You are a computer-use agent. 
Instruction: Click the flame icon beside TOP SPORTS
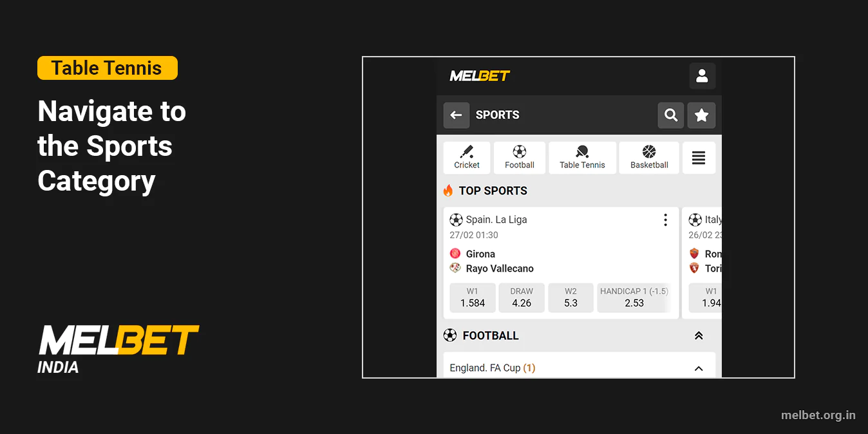449,190
